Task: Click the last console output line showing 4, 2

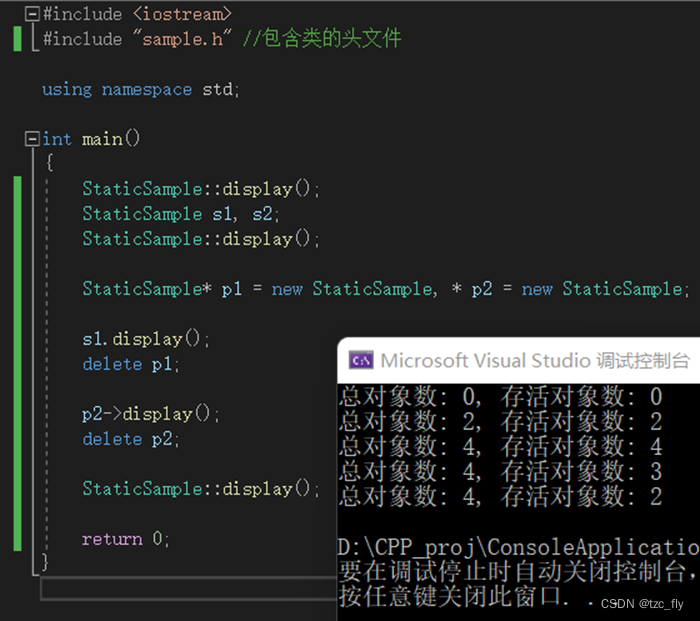Action: click(500, 496)
